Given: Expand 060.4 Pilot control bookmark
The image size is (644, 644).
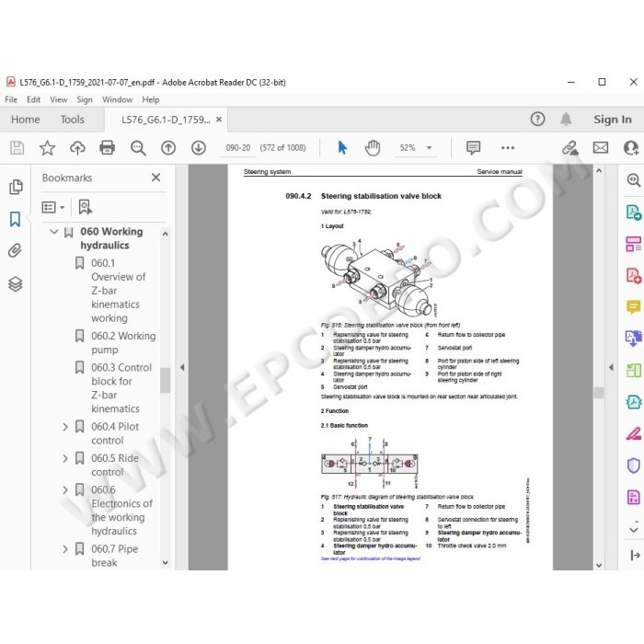Looking at the screenshot, I should tap(65, 427).
